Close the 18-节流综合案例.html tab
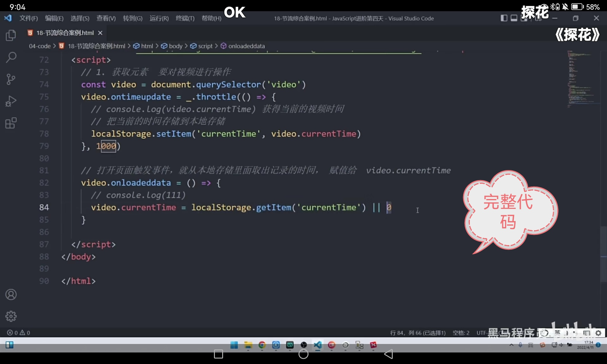607x364 pixels. (100, 33)
